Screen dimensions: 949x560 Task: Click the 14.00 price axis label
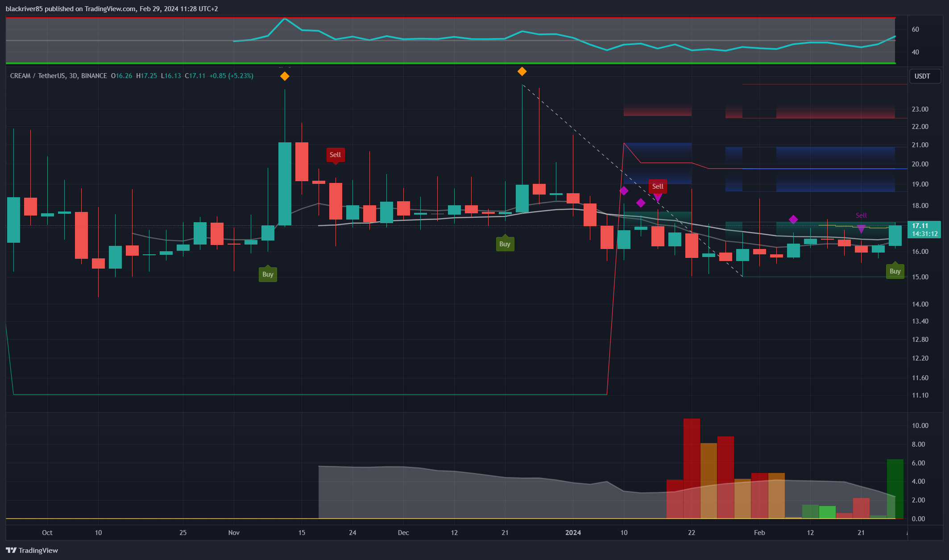coord(920,304)
